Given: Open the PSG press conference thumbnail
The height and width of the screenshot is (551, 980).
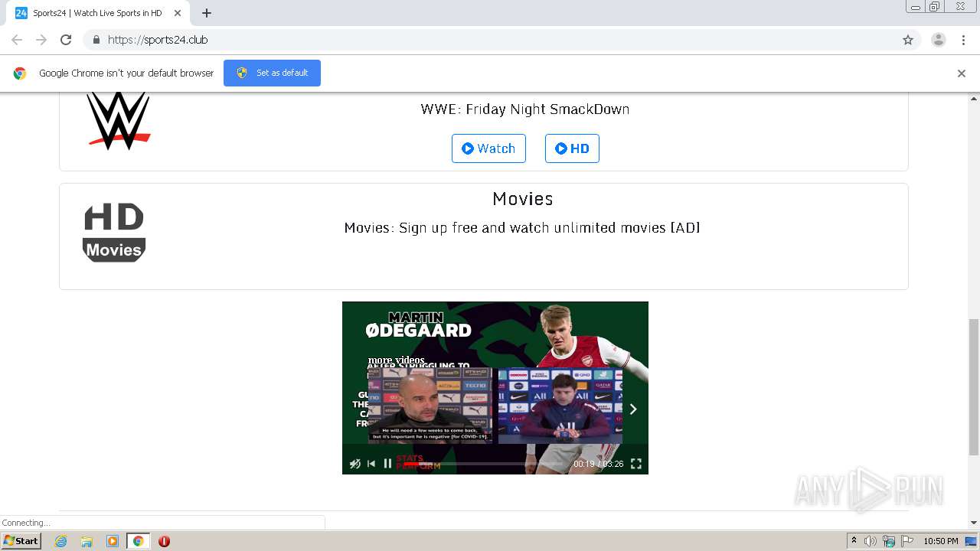Looking at the screenshot, I should point(560,406).
